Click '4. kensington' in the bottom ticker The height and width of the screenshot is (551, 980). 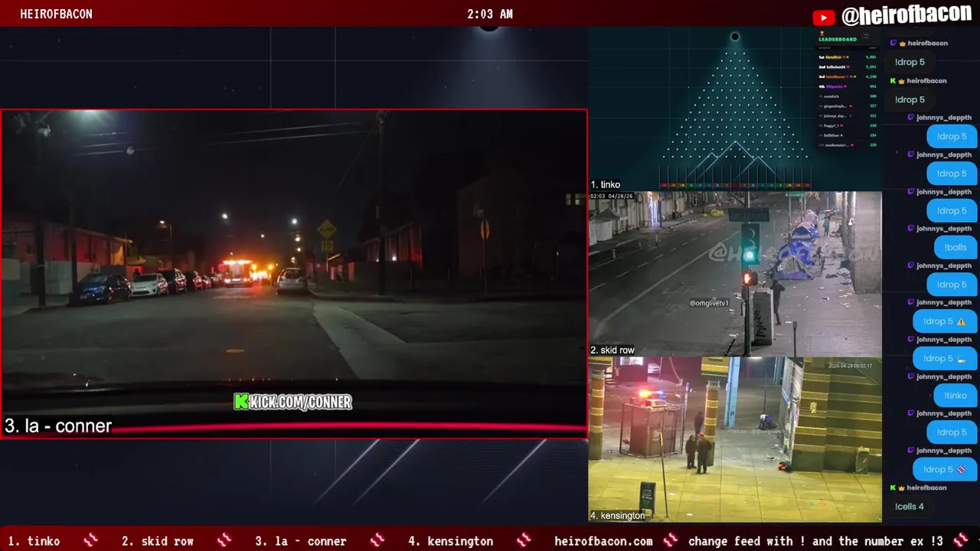(x=451, y=541)
